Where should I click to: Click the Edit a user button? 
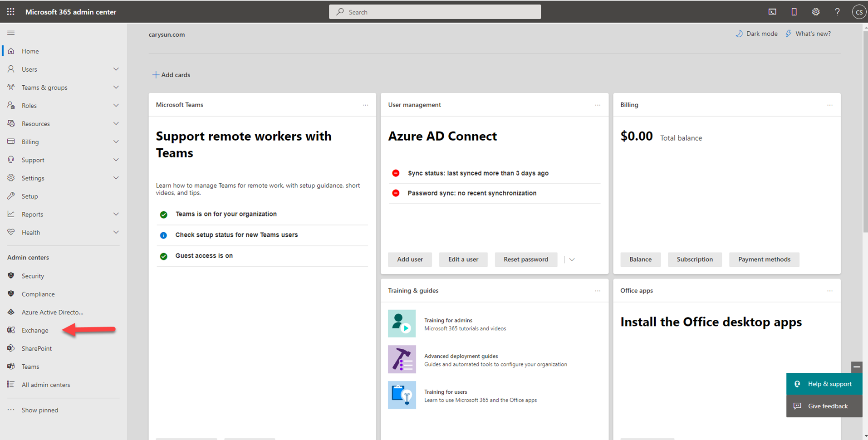[463, 259]
